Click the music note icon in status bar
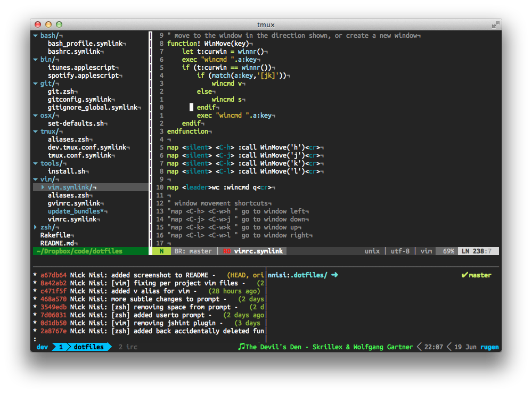This screenshot has width=532, height=394. click(x=241, y=347)
